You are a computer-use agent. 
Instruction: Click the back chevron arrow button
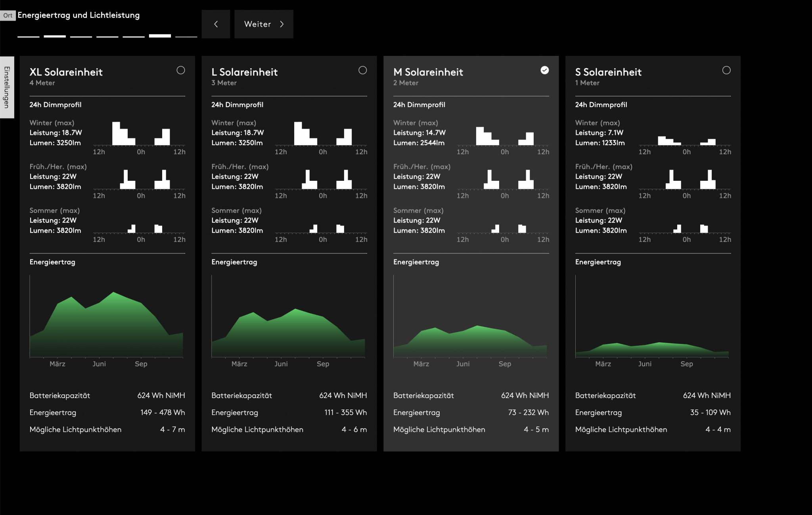point(216,24)
